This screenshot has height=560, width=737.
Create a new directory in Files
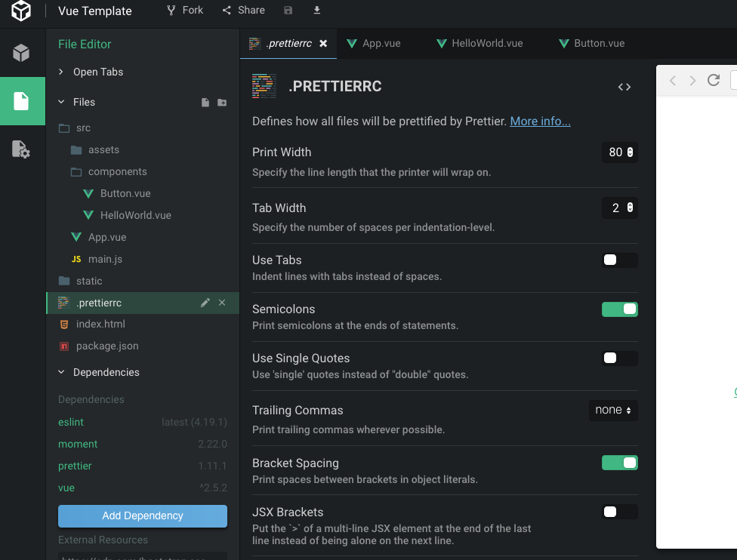point(222,103)
